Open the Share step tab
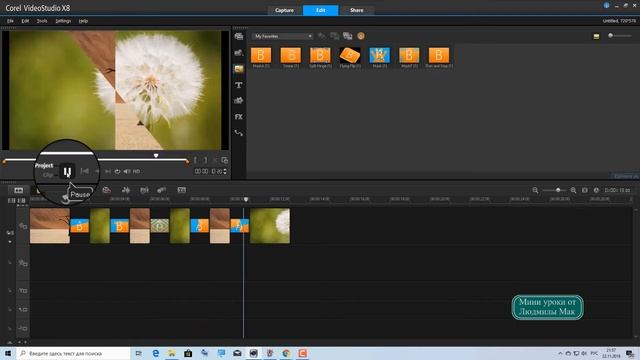 coord(356,10)
